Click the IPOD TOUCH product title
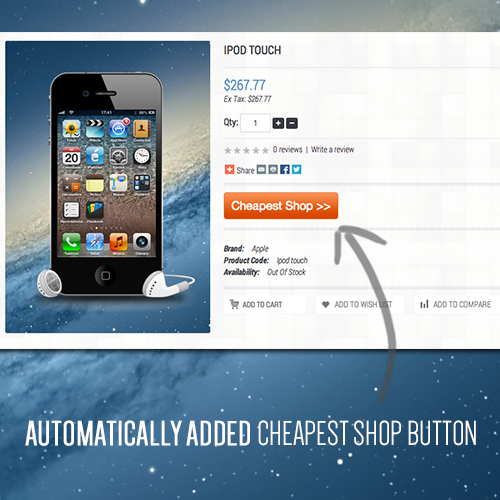Screen dimensions: 500x500 (x=252, y=50)
